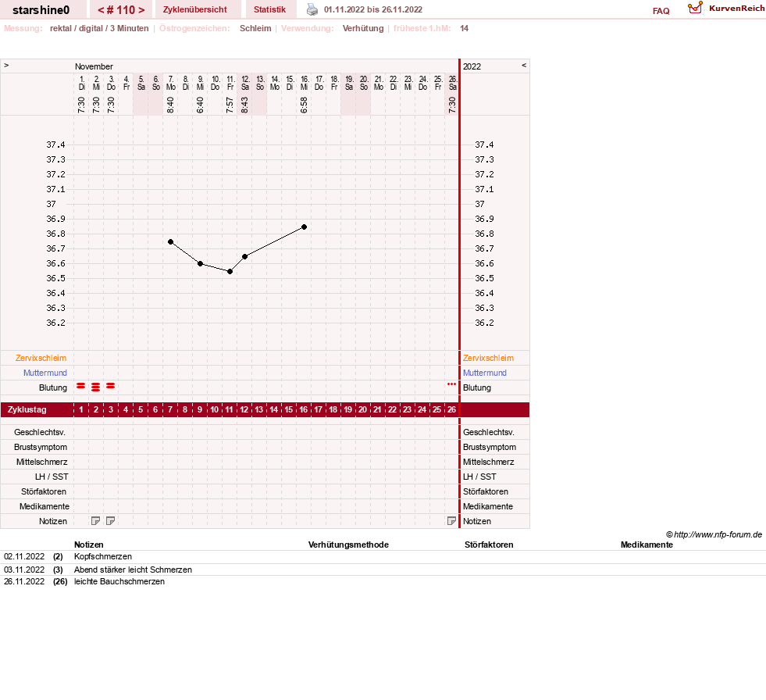766x700 pixels.
Task: Select temperature point on 7 November
Action: (x=170, y=242)
